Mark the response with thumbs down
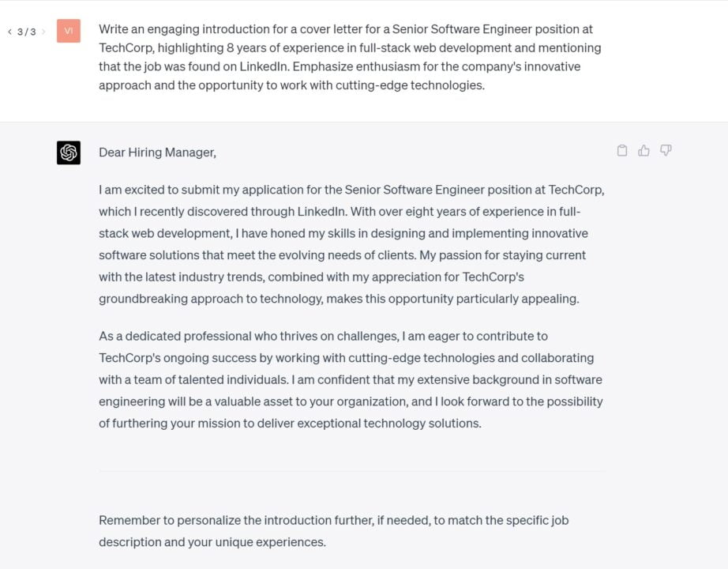The height and width of the screenshot is (569, 728). (x=666, y=151)
